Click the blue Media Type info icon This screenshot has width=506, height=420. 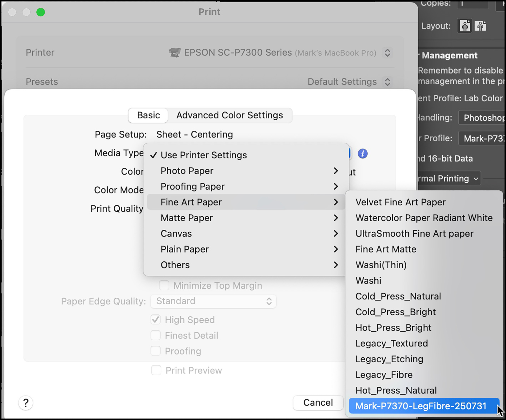[362, 153]
